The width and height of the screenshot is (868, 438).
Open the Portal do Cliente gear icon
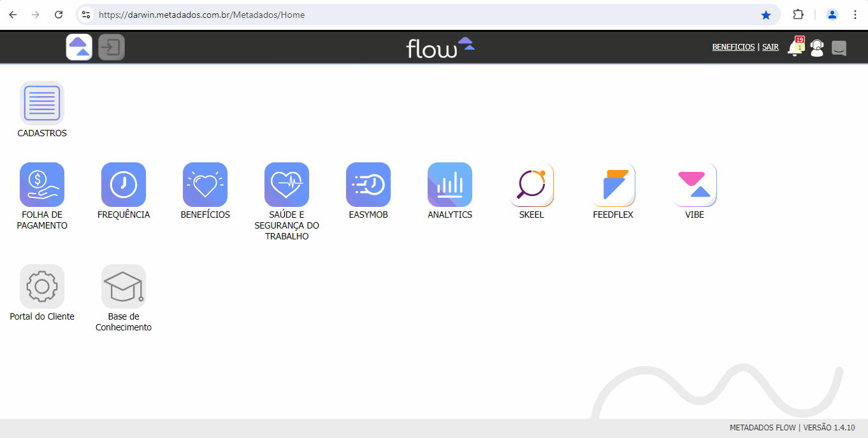coord(42,286)
